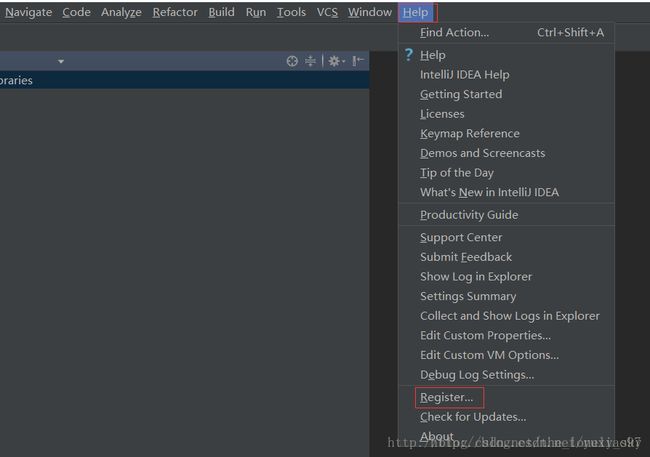This screenshot has height=457, width=650.
Task: Open Productivity Guide
Action: [x=506, y=215]
